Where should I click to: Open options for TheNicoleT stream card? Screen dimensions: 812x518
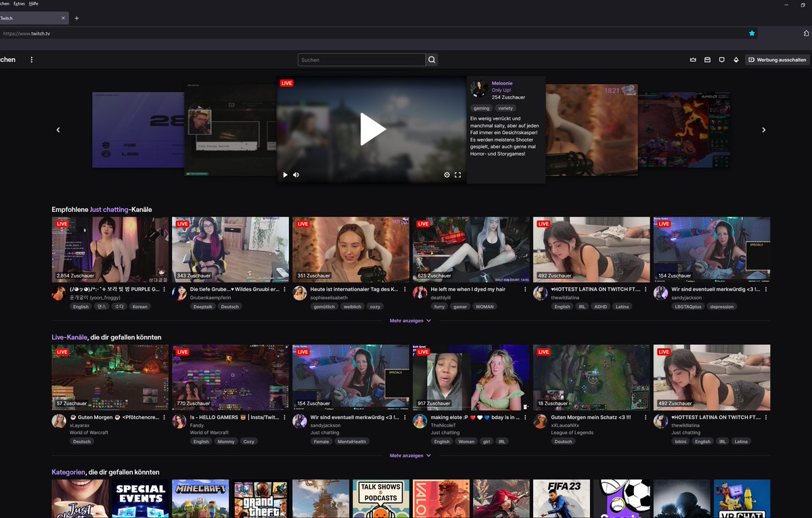(x=524, y=417)
